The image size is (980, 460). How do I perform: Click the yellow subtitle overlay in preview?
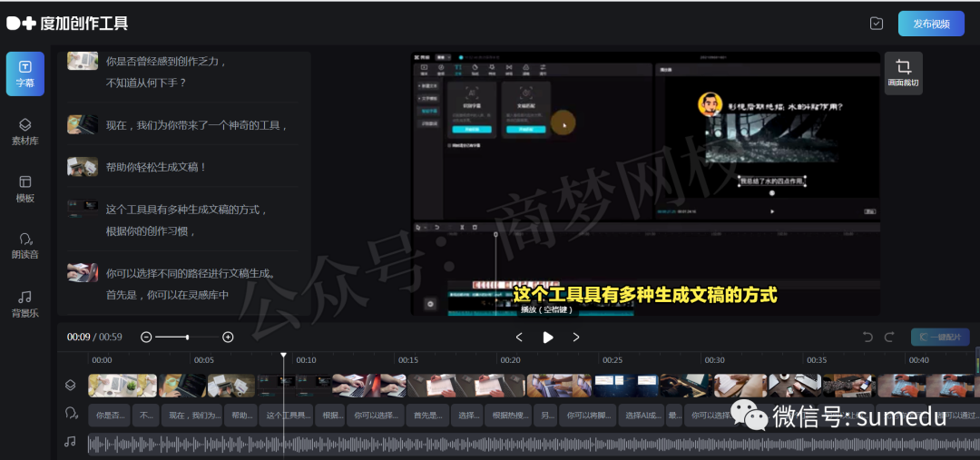644,294
